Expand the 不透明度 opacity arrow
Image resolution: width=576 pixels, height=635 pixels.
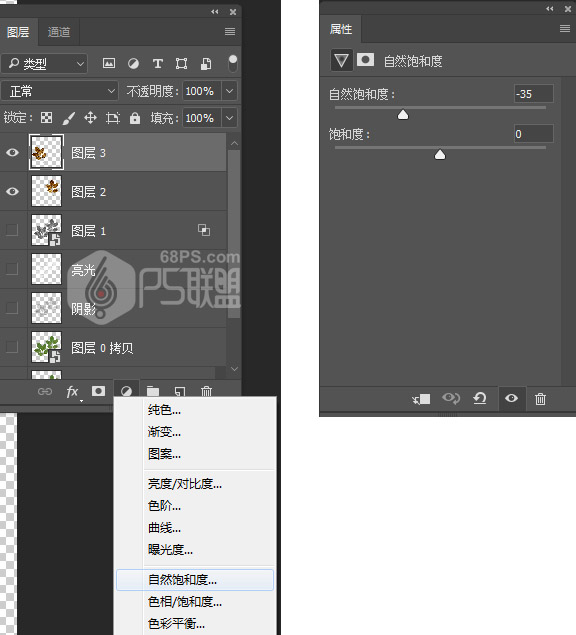[x=229, y=91]
